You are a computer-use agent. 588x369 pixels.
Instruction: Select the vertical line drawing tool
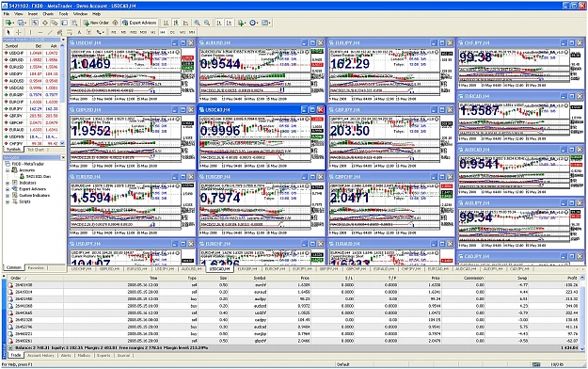[x=30, y=32]
